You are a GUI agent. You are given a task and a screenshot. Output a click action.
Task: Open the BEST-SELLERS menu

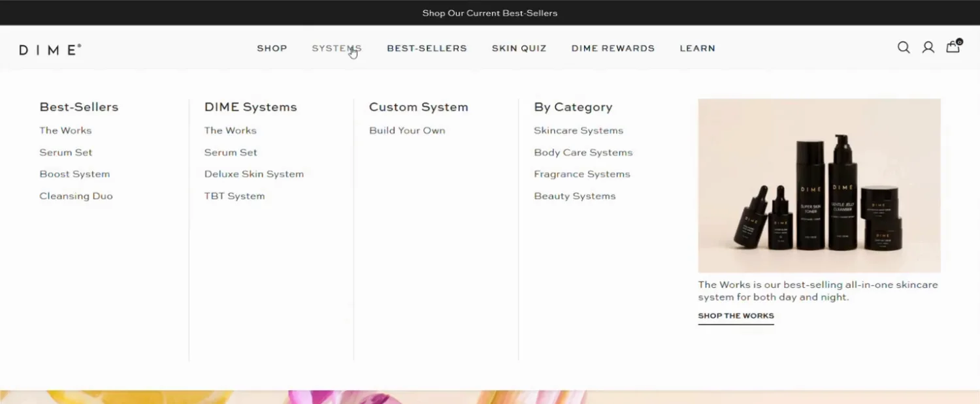pyautogui.click(x=427, y=48)
